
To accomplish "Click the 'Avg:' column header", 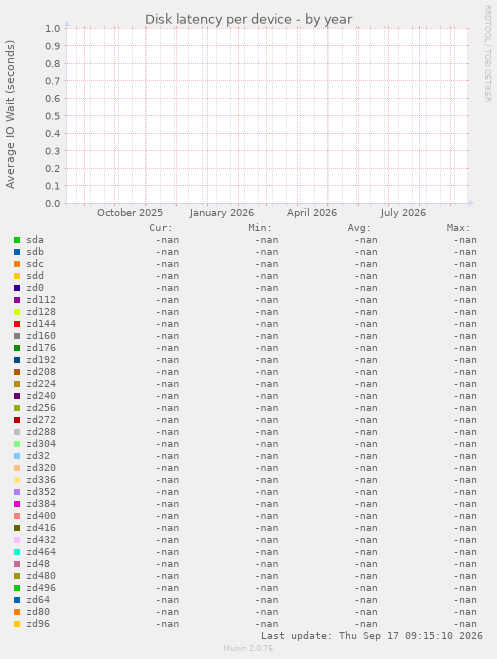I will pyautogui.click(x=359, y=228).
